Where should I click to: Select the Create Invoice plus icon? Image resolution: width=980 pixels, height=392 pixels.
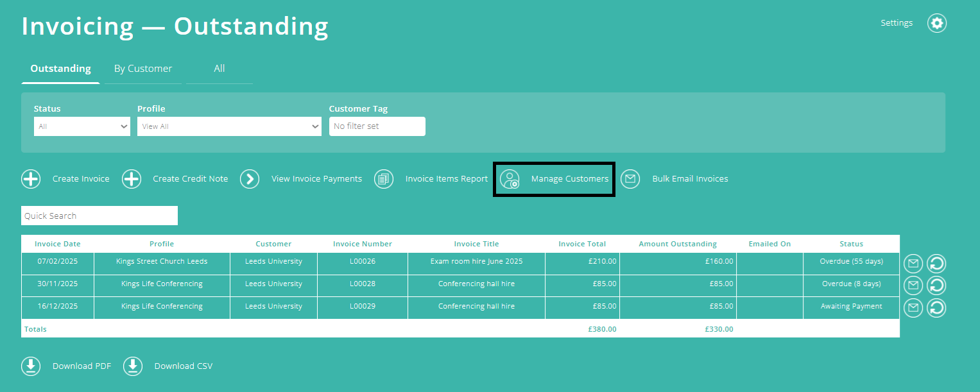(x=30, y=179)
